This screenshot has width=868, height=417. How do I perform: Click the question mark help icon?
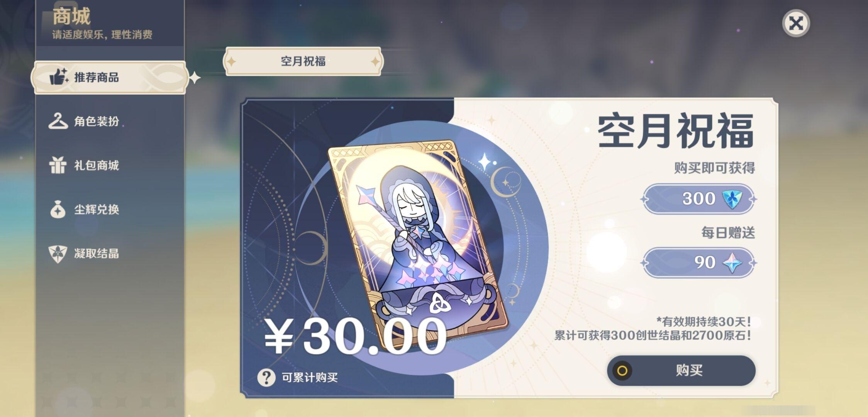[266, 377]
